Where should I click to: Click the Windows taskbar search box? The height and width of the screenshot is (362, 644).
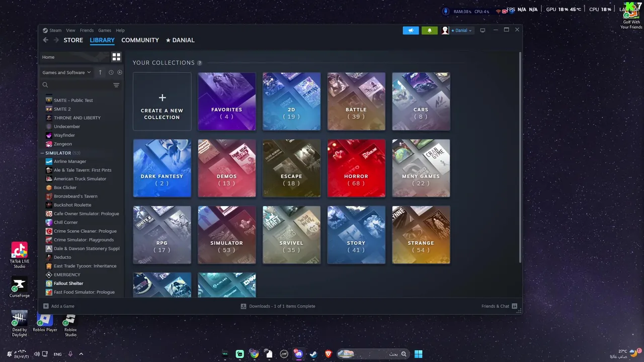(x=372, y=354)
